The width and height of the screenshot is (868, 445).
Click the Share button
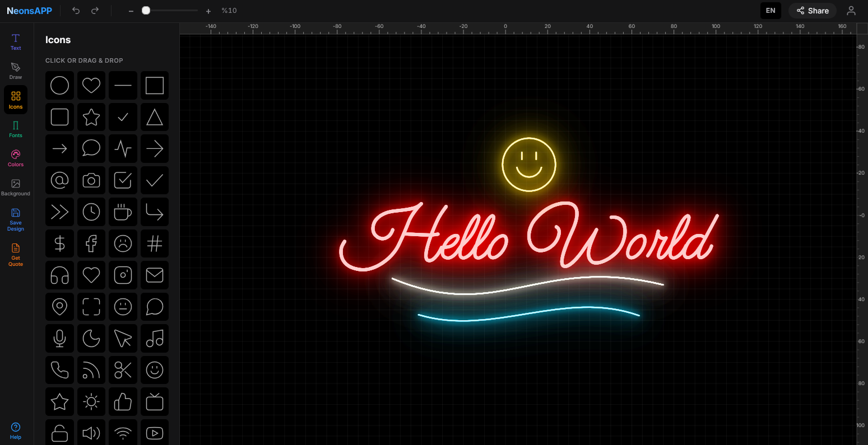[812, 11]
